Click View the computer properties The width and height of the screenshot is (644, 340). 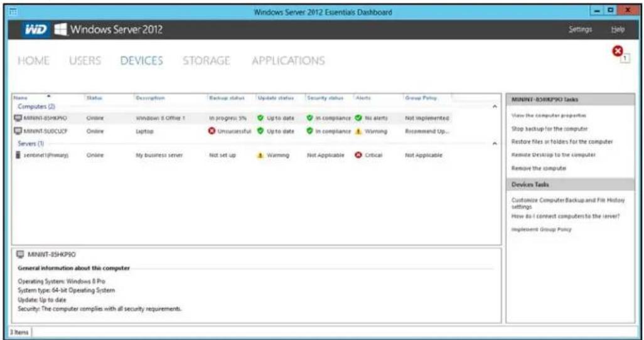point(549,116)
